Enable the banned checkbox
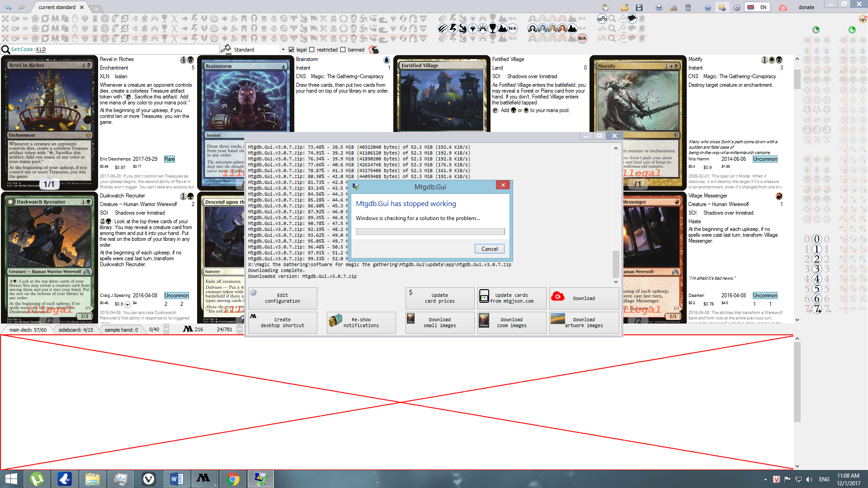 343,50
